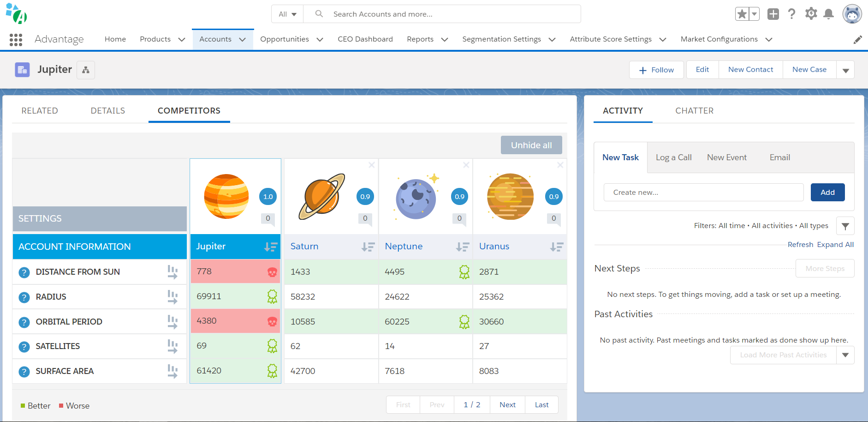Click the Orbital Period help icon
Screen dimensions: 868x422
[24, 322]
